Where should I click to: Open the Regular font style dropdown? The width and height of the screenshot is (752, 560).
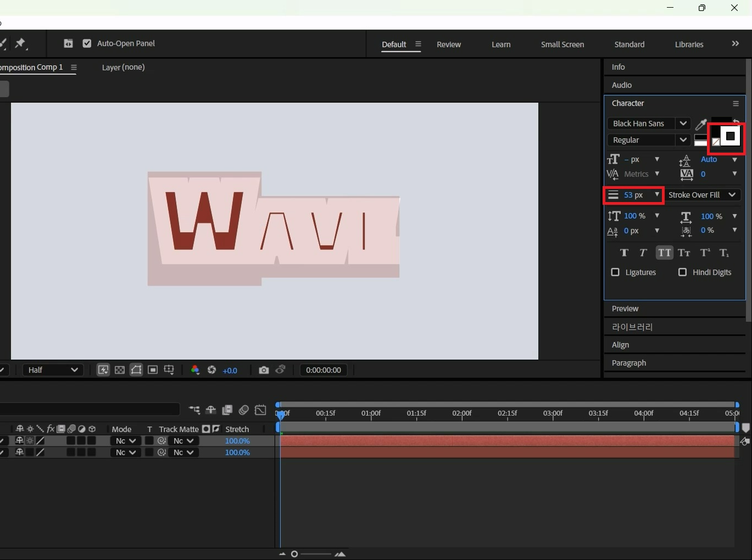pos(683,140)
